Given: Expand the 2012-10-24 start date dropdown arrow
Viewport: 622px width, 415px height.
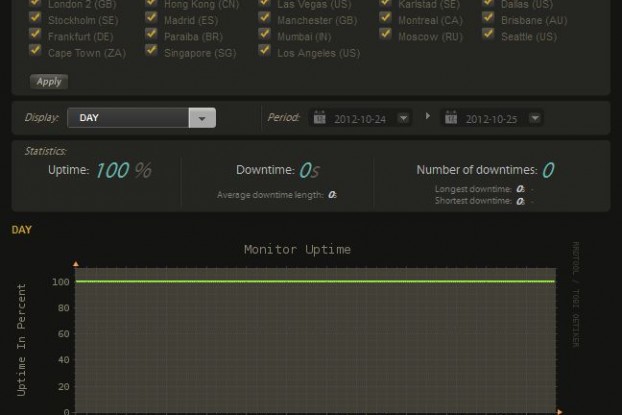Looking at the screenshot, I should pyautogui.click(x=403, y=118).
